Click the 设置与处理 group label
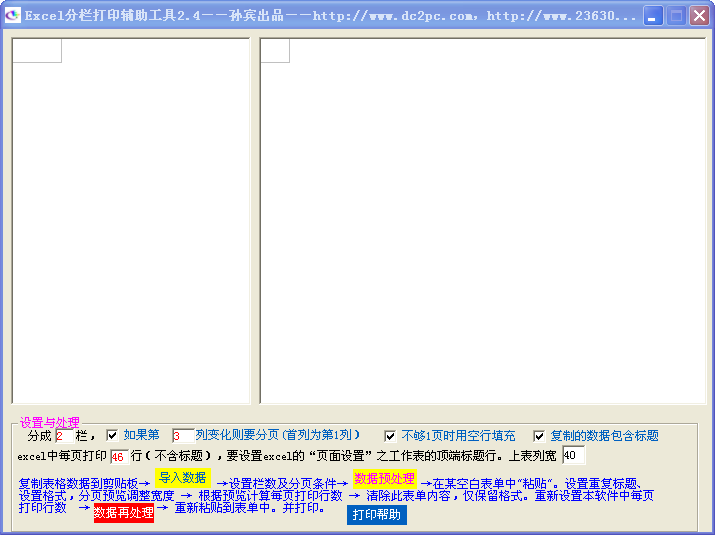The image size is (715, 535). [x=49, y=423]
